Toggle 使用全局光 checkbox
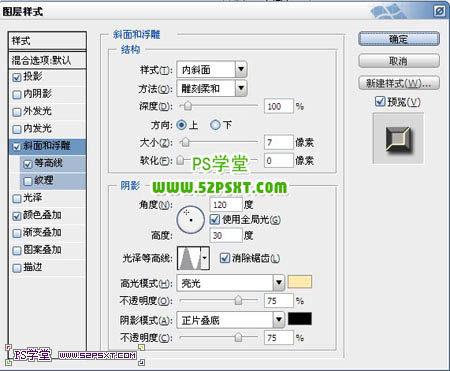This screenshot has width=450, height=371. 215,219
